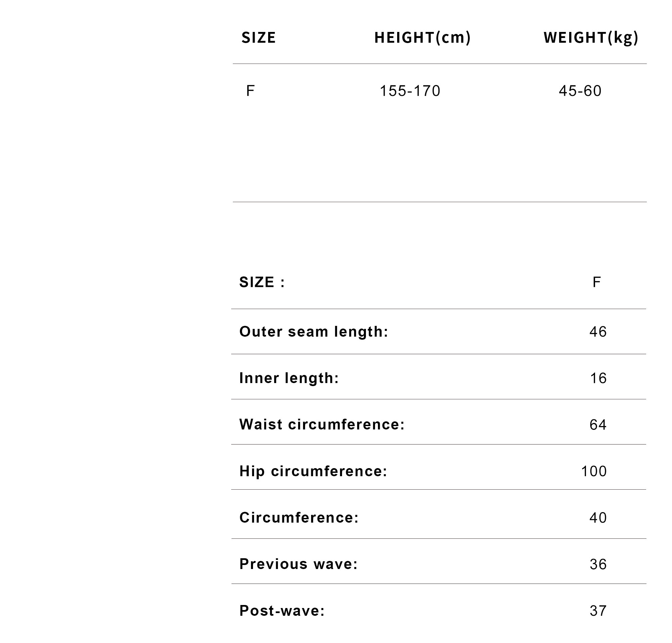672x643 pixels.
Task: Click the WEIGHT(kg) column header
Action: 591,38
